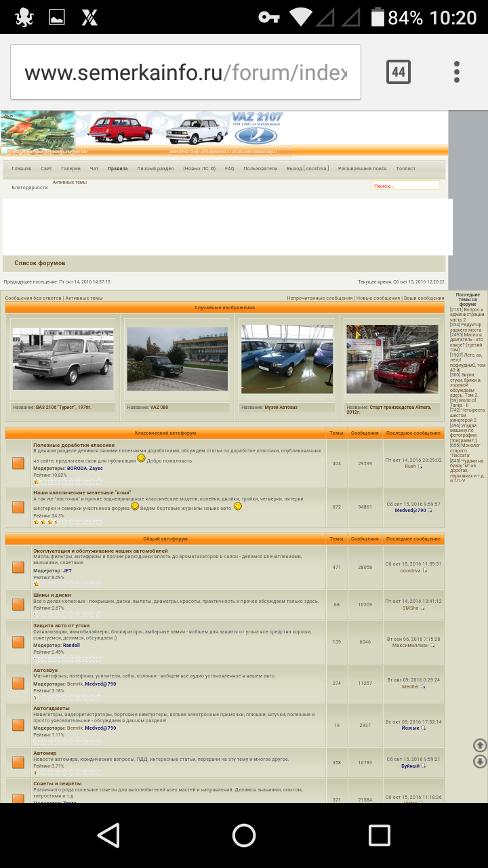Open the browser tabs counter showing 44
488x868 pixels.
click(399, 72)
